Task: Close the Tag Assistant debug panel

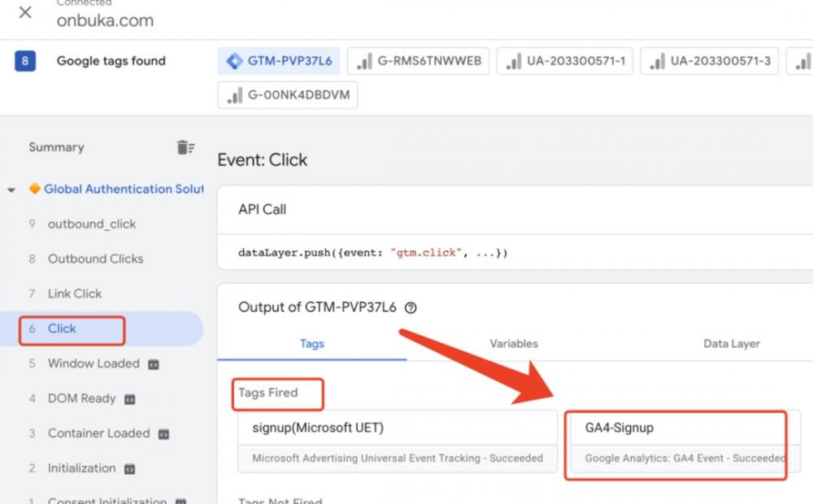Action: coord(25,12)
